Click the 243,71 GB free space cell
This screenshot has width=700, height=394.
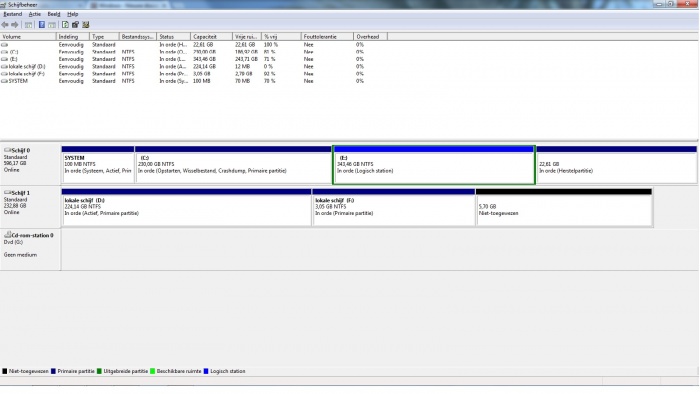(x=246, y=59)
